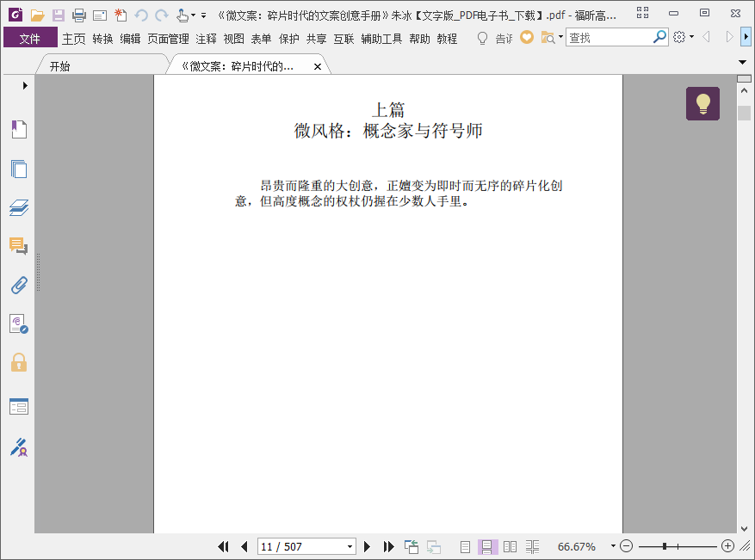Expand the quick access toolbar customize arrow
This screenshot has width=755, height=560.
(204, 15)
